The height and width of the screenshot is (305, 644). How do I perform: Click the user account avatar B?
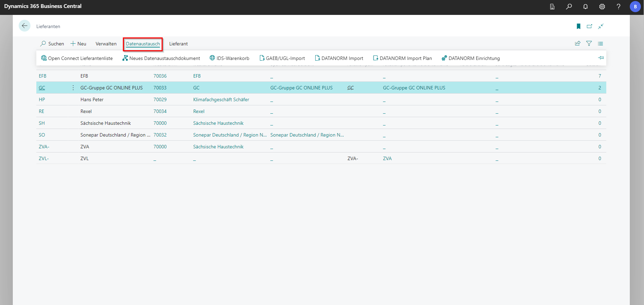coord(635,7)
